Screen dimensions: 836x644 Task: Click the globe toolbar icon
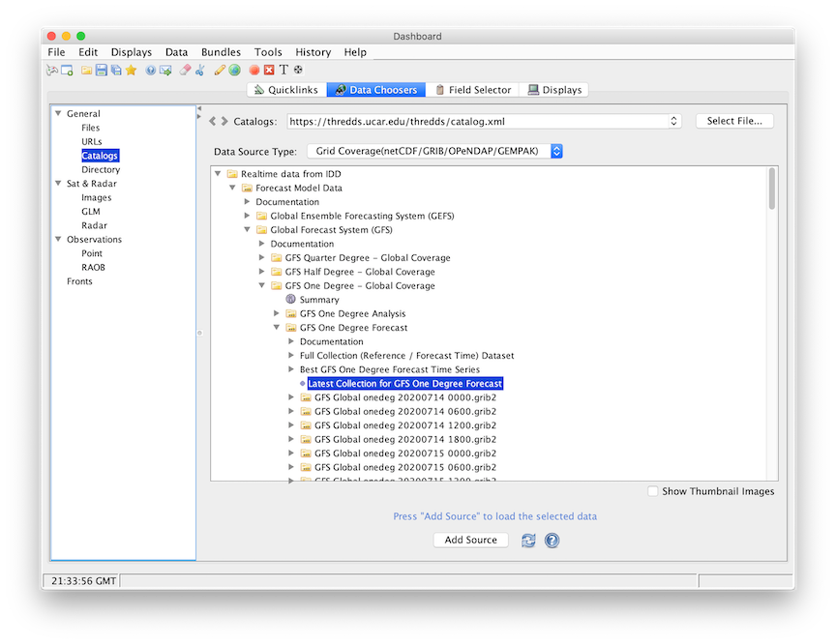233,70
